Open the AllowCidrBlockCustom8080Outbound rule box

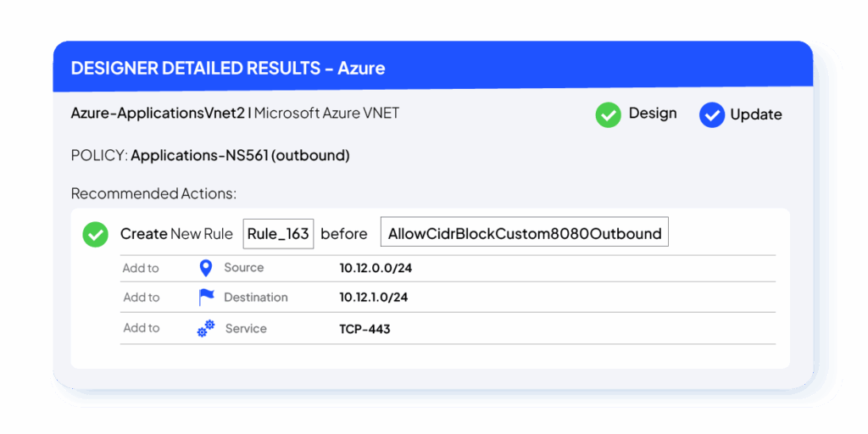point(524,234)
